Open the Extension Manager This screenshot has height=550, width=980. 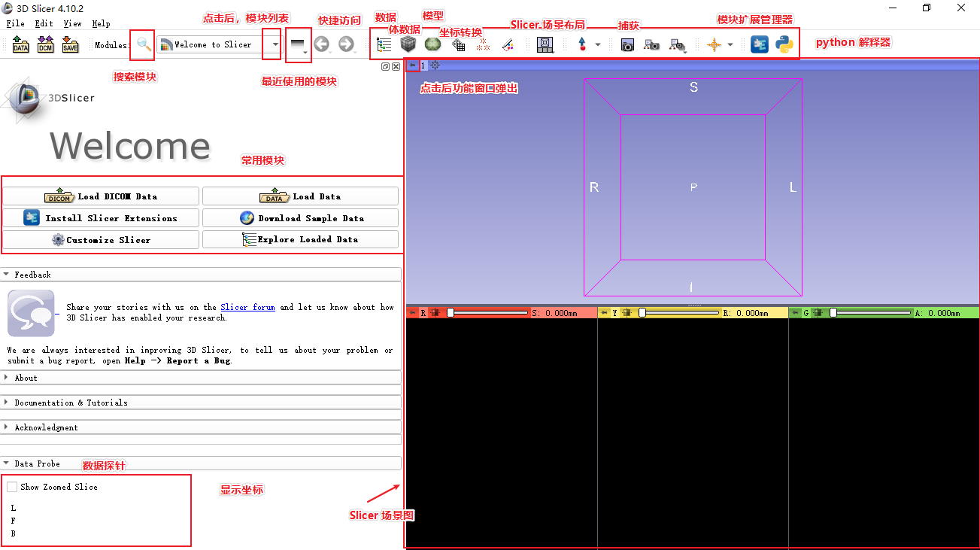[760, 44]
